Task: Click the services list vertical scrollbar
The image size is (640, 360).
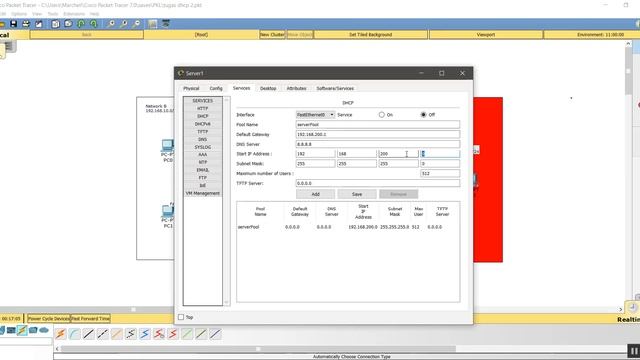Action: (x=227, y=201)
